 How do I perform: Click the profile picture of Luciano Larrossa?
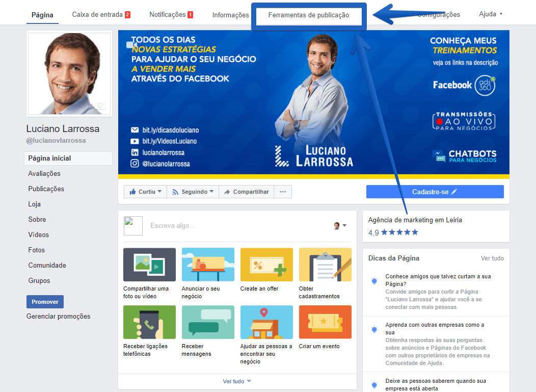point(69,73)
